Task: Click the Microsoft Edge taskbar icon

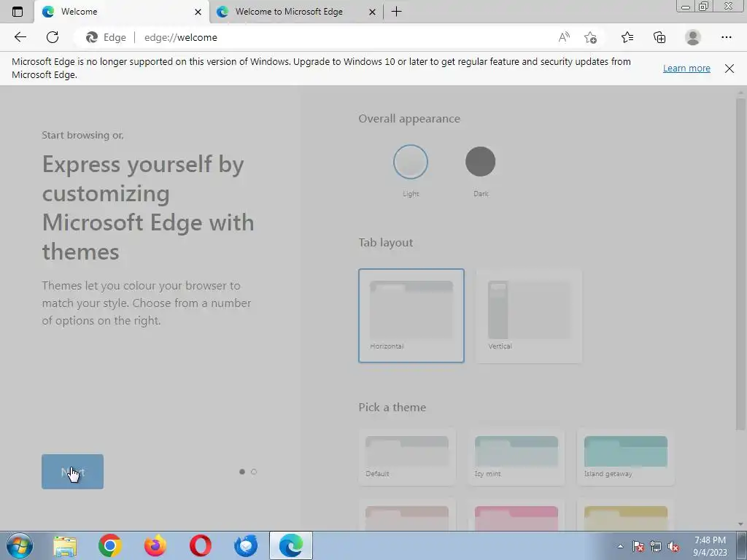Action: tap(291, 545)
